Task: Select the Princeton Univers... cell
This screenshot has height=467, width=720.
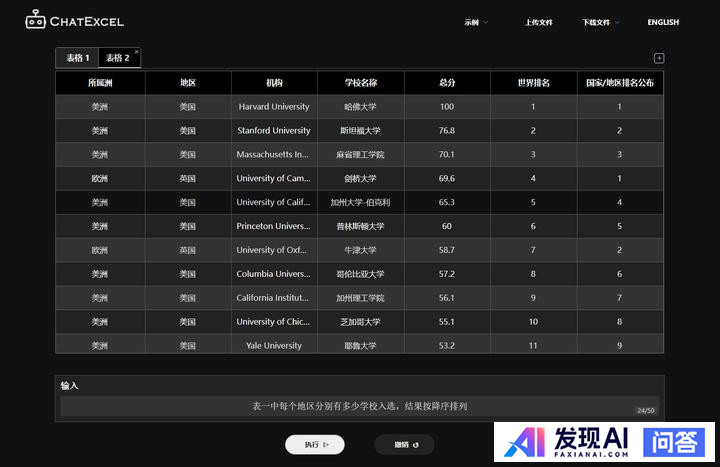Action: pyautogui.click(x=274, y=226)
